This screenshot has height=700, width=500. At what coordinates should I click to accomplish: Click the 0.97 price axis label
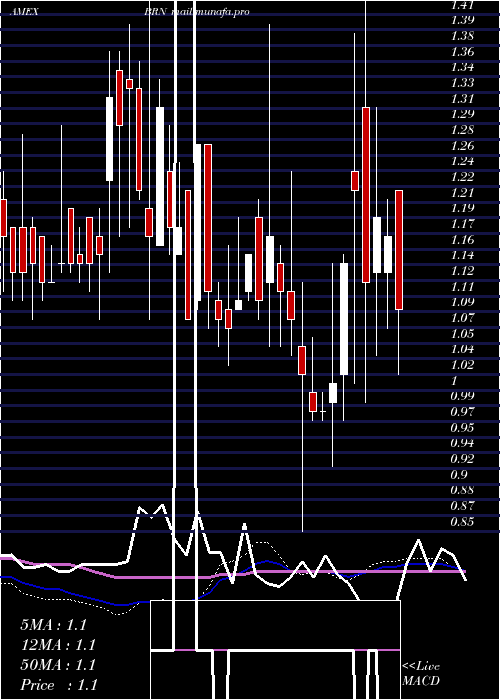click(462, 412)
